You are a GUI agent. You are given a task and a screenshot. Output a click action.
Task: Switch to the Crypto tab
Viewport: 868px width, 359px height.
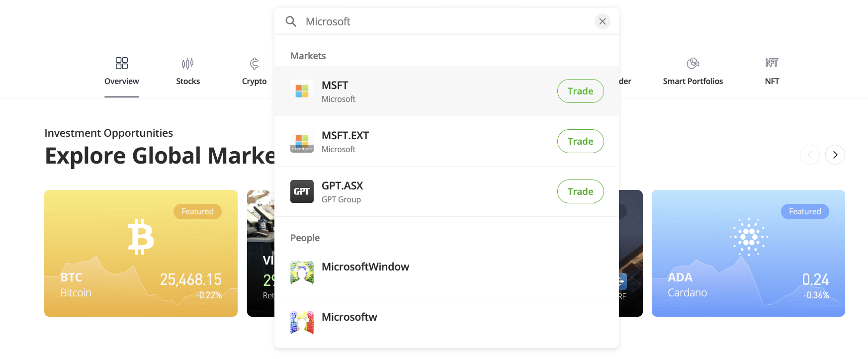[254, 81]
